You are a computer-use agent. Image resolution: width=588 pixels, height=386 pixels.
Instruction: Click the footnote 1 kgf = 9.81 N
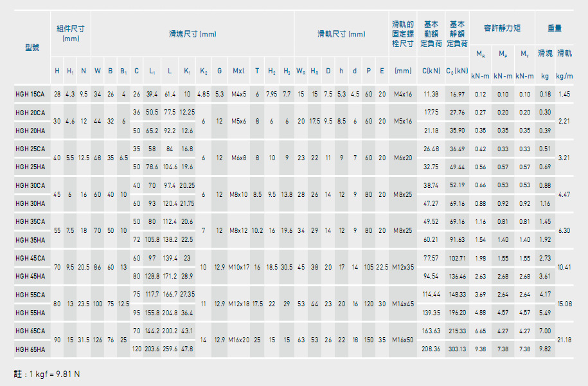49,373
